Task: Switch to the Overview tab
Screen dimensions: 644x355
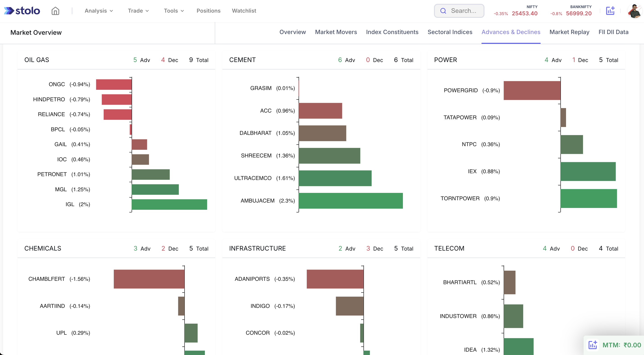Action: point(292,32)
